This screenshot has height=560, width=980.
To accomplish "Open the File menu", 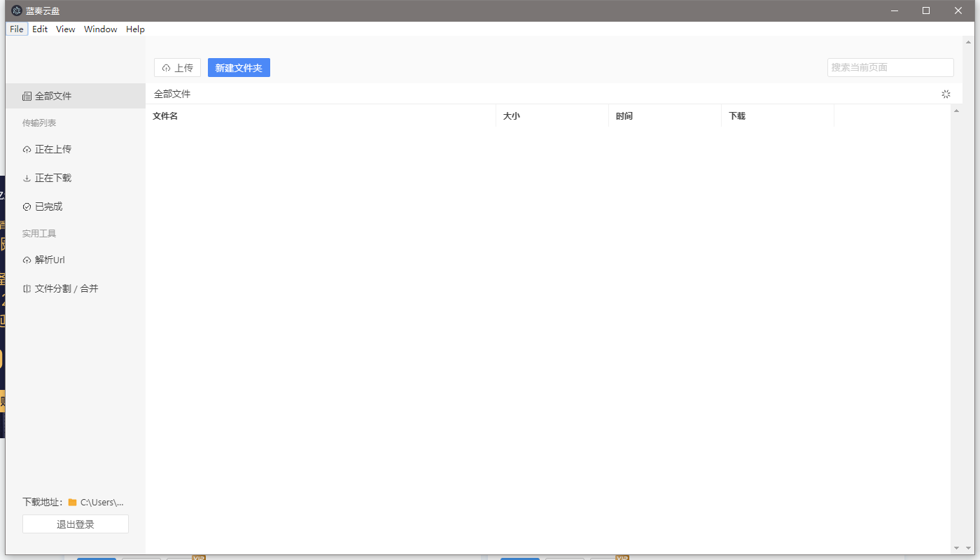I will [x=17, y=29].
